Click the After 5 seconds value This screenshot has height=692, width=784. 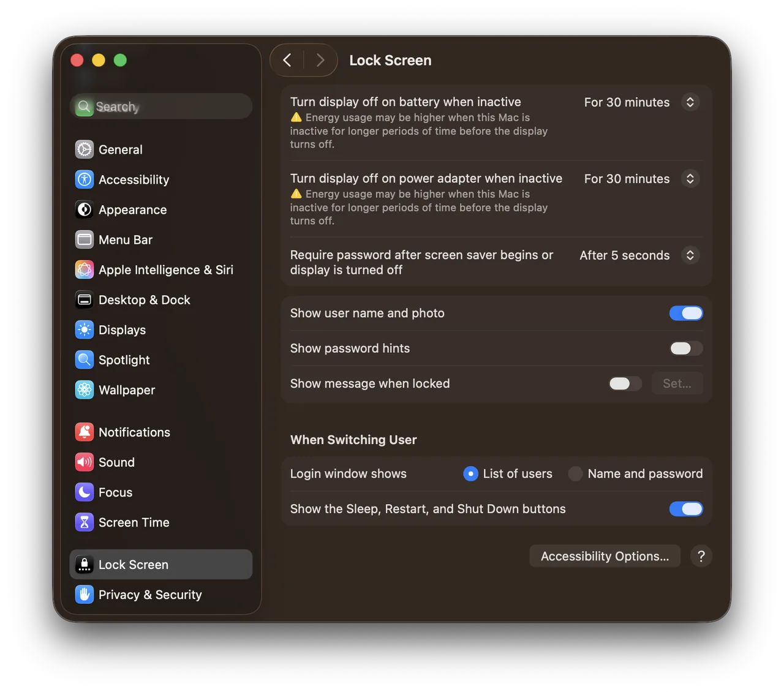(x=625, y=255)
